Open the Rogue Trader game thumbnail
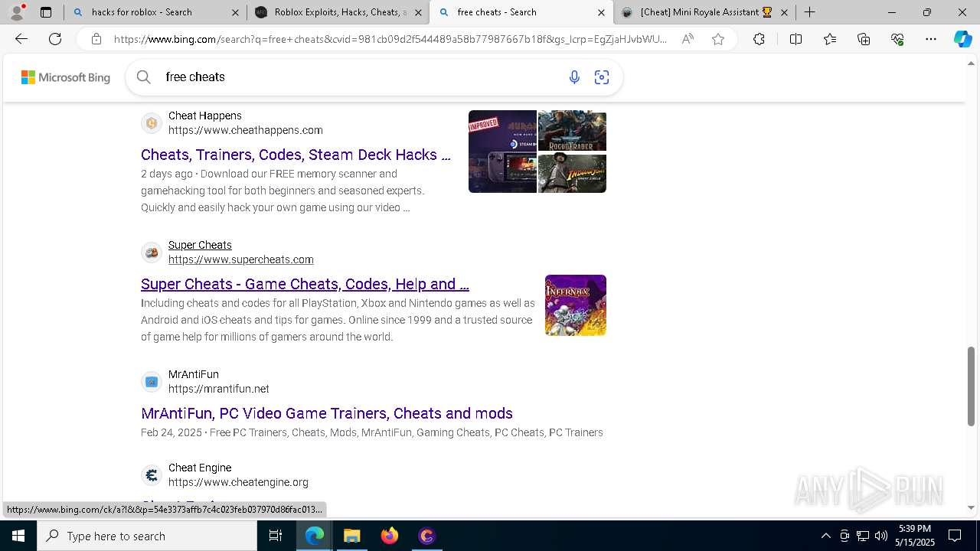 point(572,130)
